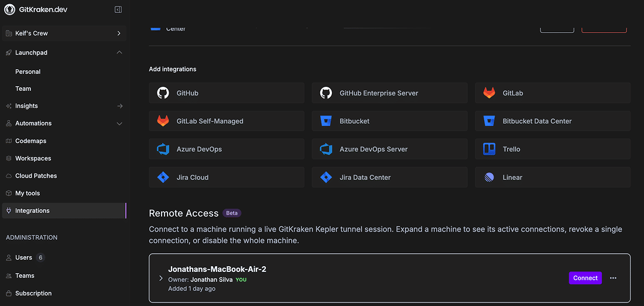Click the Add integrations heading
The height and width of the screenshot is (306, 644).
[173, 69]
